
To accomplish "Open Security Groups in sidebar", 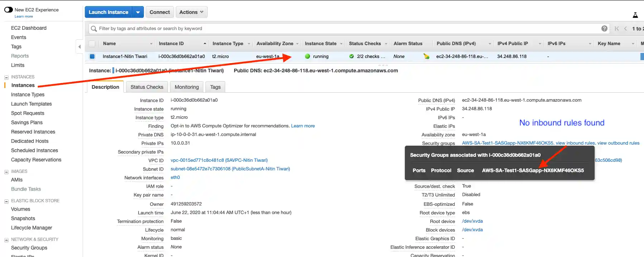I will [29, 248].
